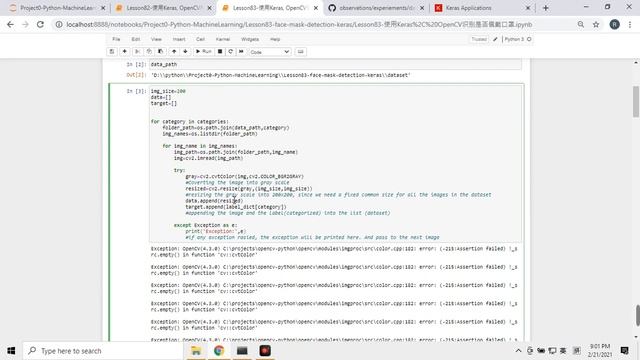Restart kernel and rerun the whole notebook
The height and width of the screenshot is (360, 640).
click(x=241, y=51)
